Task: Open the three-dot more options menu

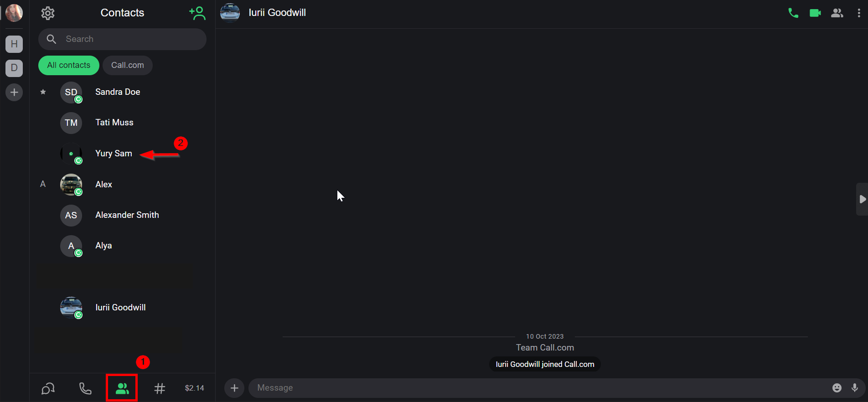Action: pos(859,13)
